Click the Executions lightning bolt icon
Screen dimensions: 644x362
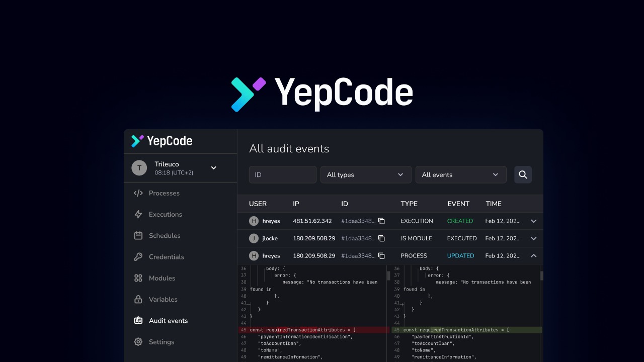[138, 214]
